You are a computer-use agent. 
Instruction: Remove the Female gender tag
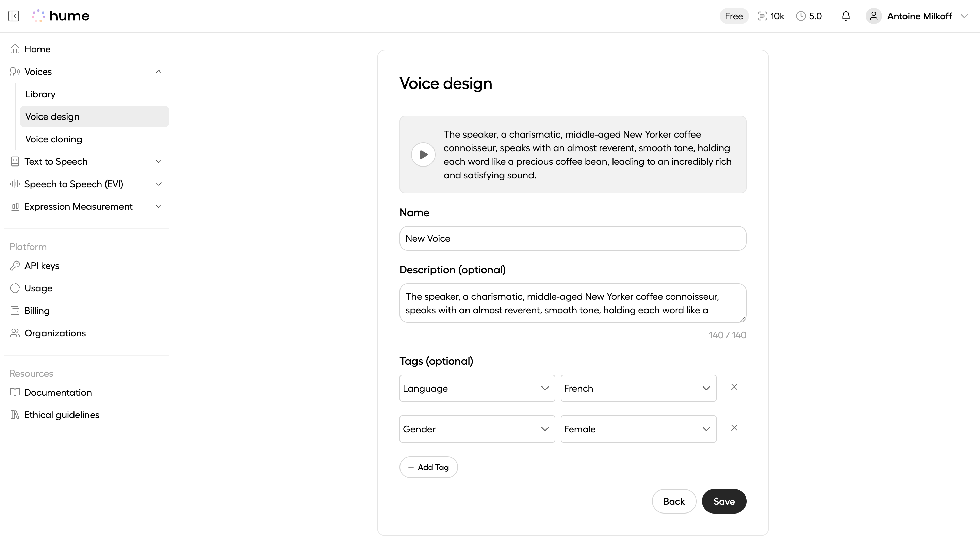[x=734, y=428]
